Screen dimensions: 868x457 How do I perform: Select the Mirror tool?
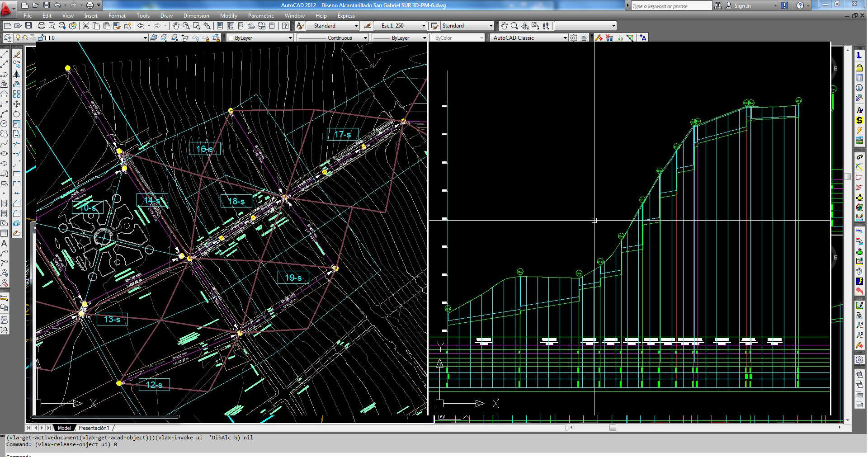point(17,74)
